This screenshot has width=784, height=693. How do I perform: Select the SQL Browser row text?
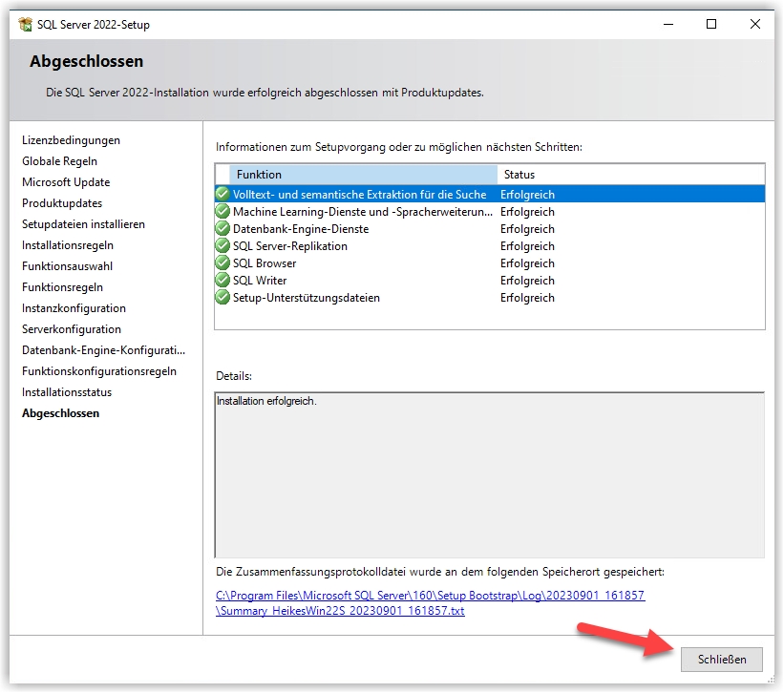[265, 263]
